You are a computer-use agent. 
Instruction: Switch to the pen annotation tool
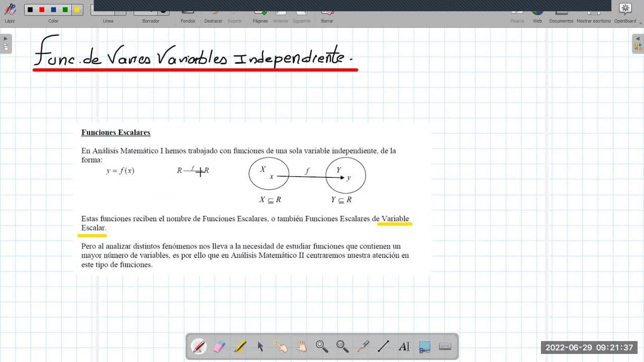click(x=199, y=346)
